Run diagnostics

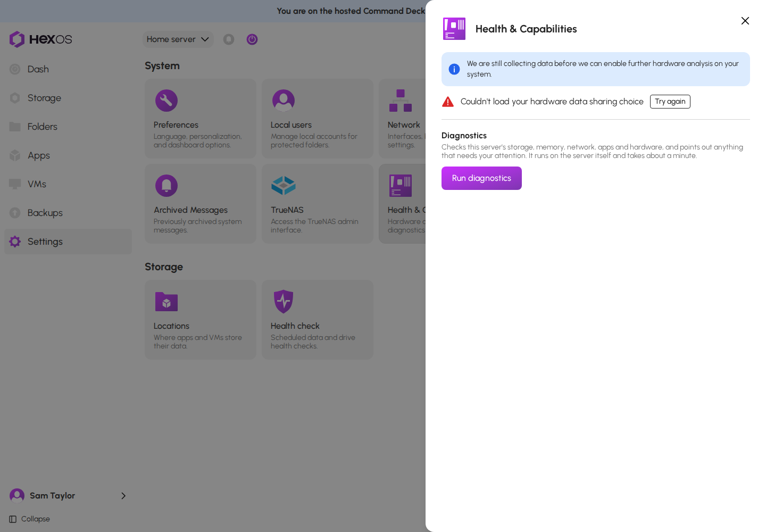pos(481,178)
